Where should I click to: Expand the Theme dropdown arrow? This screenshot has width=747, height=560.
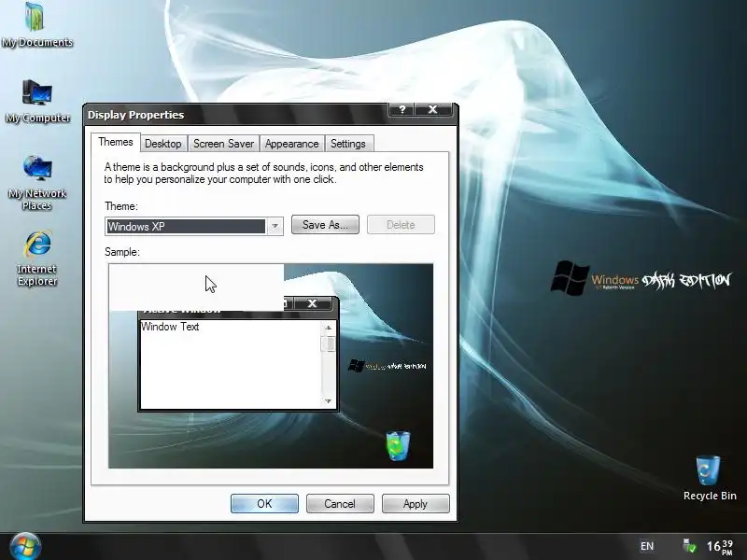coord(275,226)
